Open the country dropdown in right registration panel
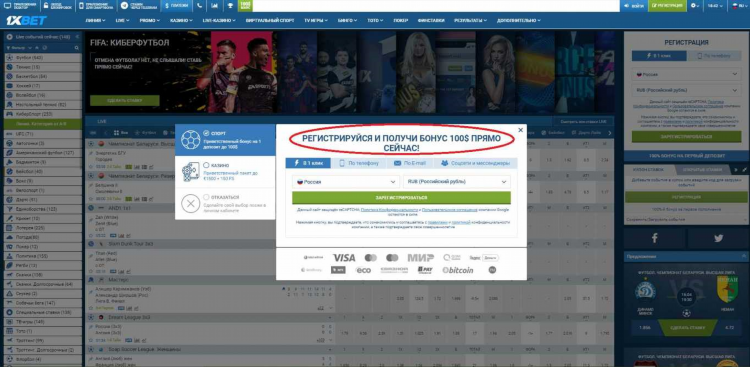The image size is (750, 367). 686,75
